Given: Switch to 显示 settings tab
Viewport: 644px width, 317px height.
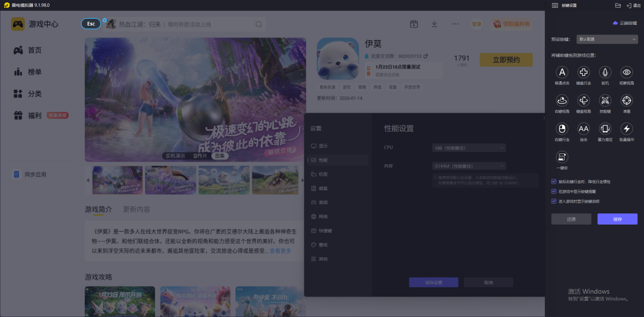Looking at the screenshot, I should click(x=323, y=146).
